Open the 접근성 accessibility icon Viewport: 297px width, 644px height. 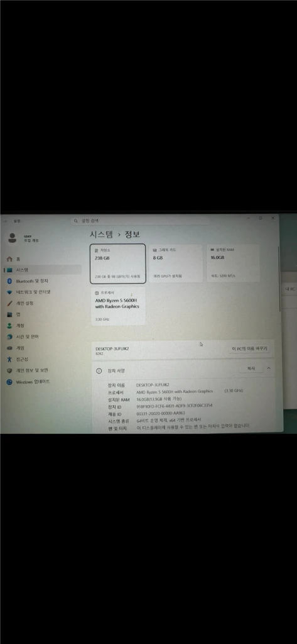pos(9,359)
